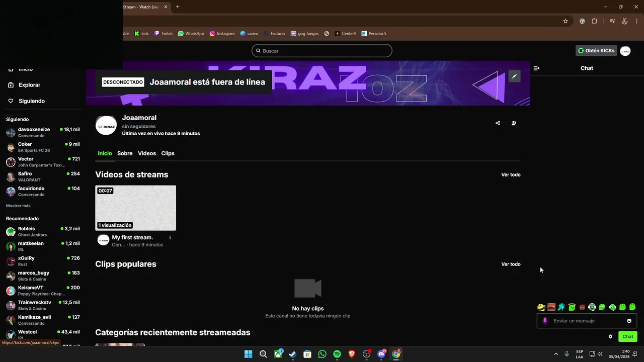Open Siguiendo in the sidebar menu
Viewport: 644px width, 362px height.
[32, 101]
